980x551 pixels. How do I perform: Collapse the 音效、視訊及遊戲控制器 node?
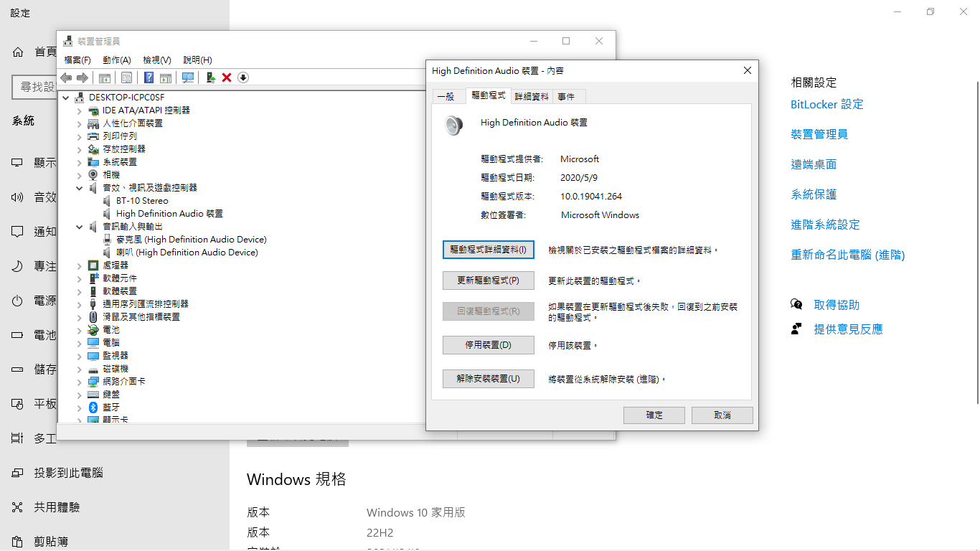79,187
